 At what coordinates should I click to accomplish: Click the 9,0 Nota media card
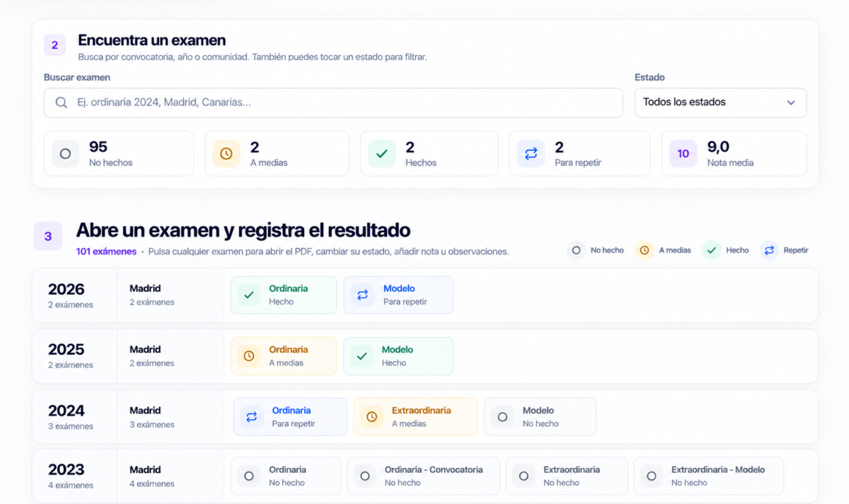coord(734,153)
